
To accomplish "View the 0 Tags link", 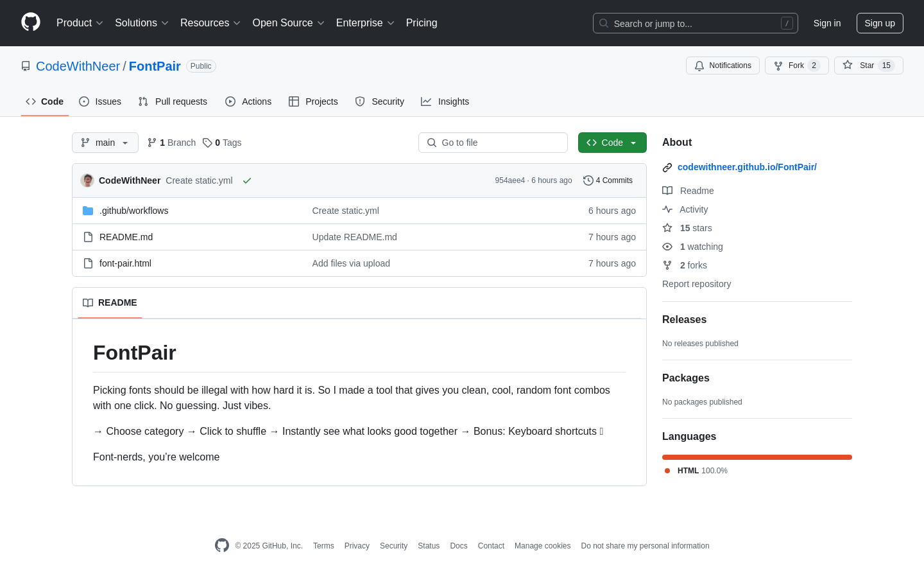I will [222, 143].
